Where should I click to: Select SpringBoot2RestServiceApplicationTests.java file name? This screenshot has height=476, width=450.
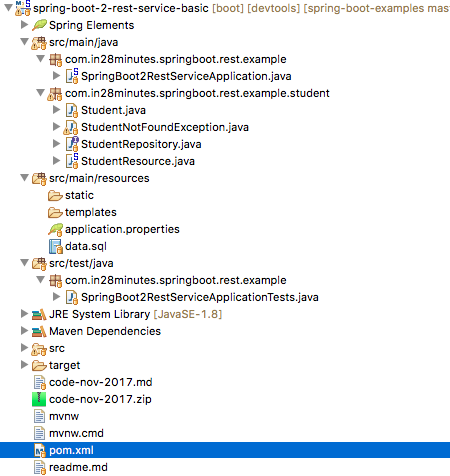tap(200, 297)
